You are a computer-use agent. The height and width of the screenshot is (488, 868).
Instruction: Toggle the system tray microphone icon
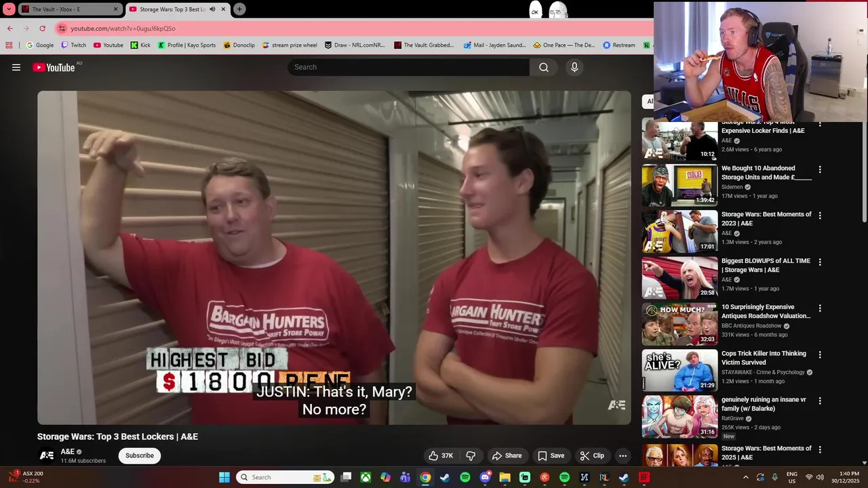coord(774,477)
